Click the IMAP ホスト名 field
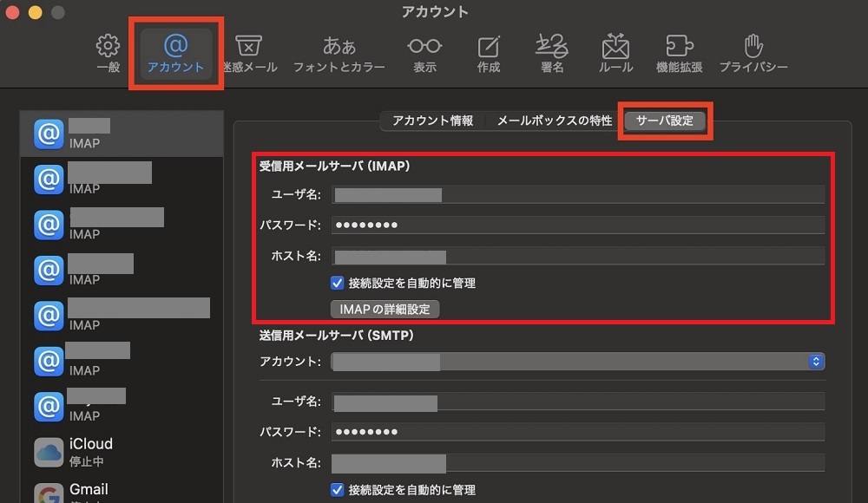 577,256
